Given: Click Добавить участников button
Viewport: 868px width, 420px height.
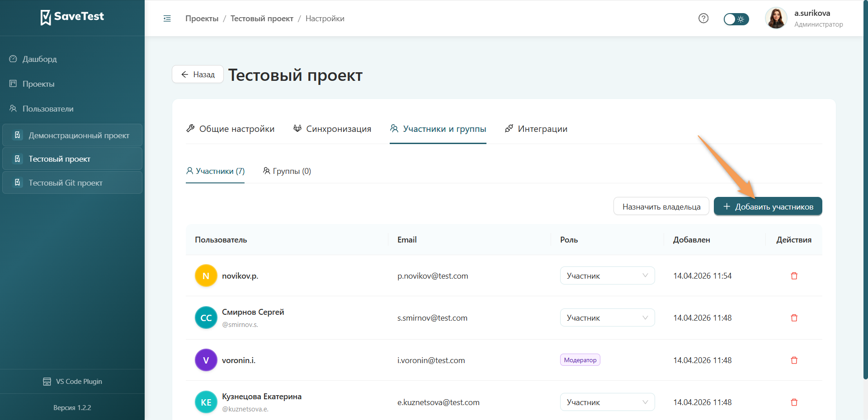Looking at the screenshot, I should pos(768,206).
